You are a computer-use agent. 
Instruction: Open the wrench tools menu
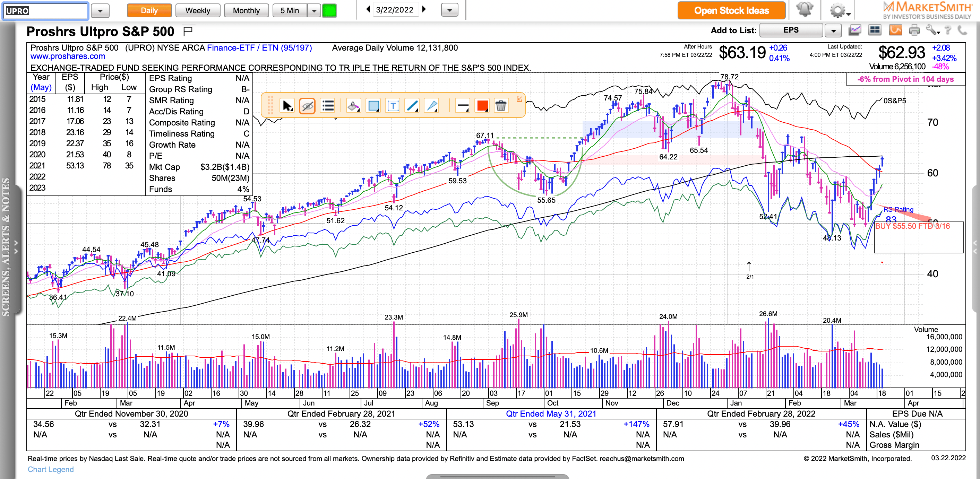tap(932, 30)
